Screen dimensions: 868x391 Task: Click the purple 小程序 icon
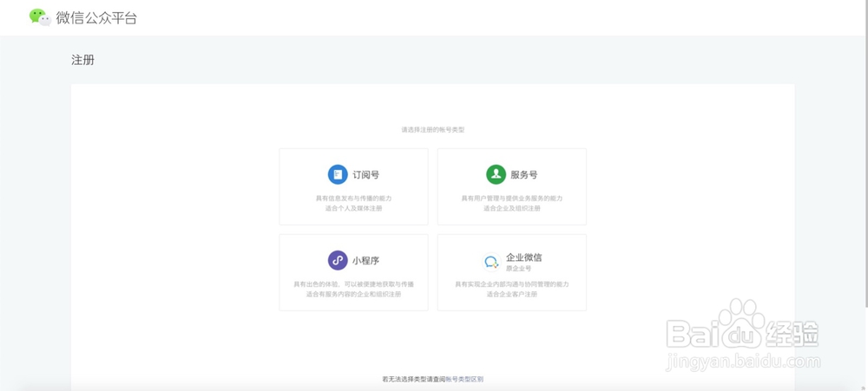pos(338,260)
